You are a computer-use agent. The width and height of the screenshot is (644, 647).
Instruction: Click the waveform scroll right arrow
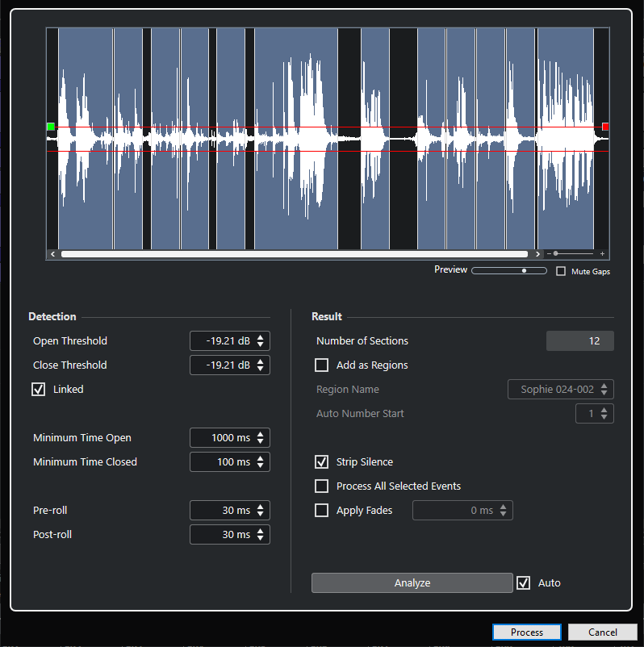pos(537,254)
